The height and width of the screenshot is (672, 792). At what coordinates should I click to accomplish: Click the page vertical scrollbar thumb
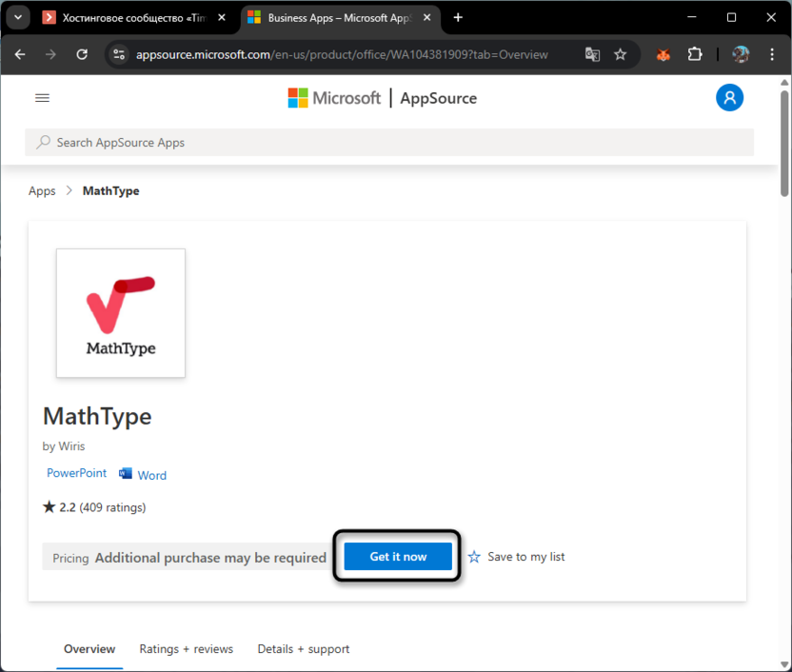tap(784, 144)
